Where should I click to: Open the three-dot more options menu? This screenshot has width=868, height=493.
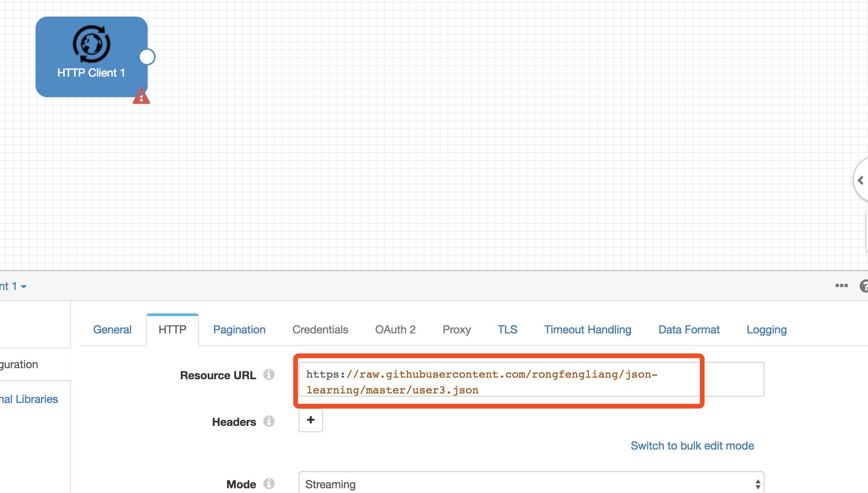[x=841, y=286]
